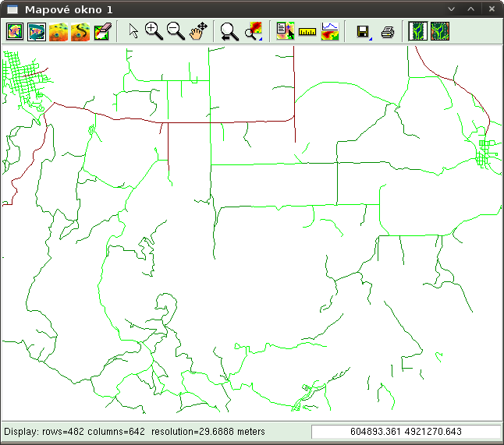The height and width of the screenshot is (445, 504).
Task: Click the orange raster layer icon without the S curve
Action: [59, 31]
